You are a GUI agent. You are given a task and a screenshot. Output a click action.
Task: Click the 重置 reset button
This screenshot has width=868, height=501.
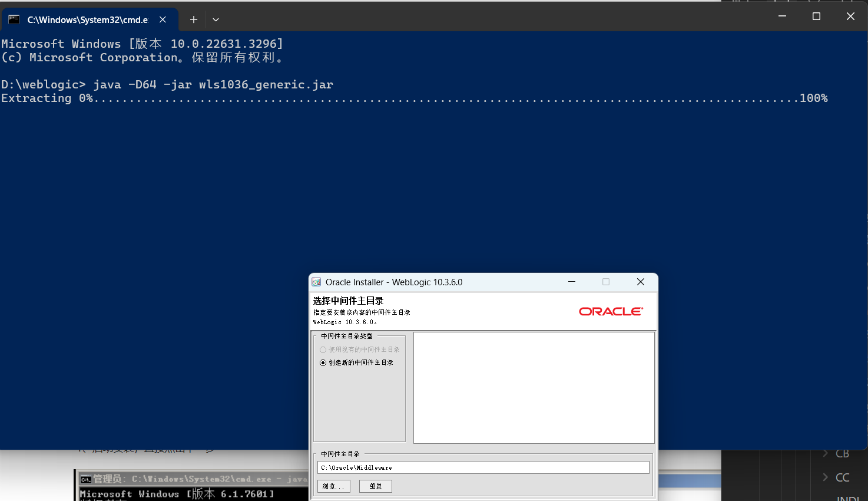click(x=376, y=486)
